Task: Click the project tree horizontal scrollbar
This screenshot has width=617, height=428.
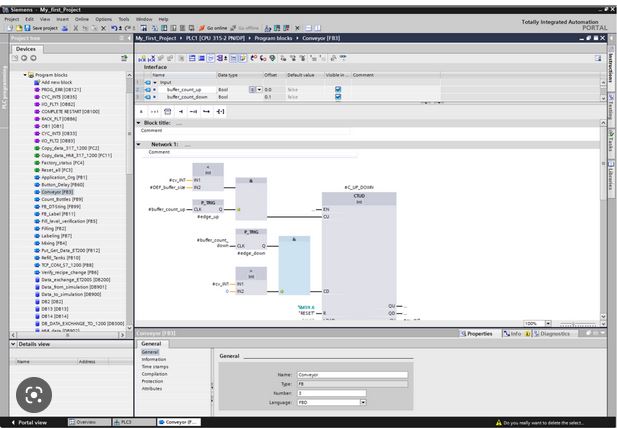Action: [x=68, y=335]
